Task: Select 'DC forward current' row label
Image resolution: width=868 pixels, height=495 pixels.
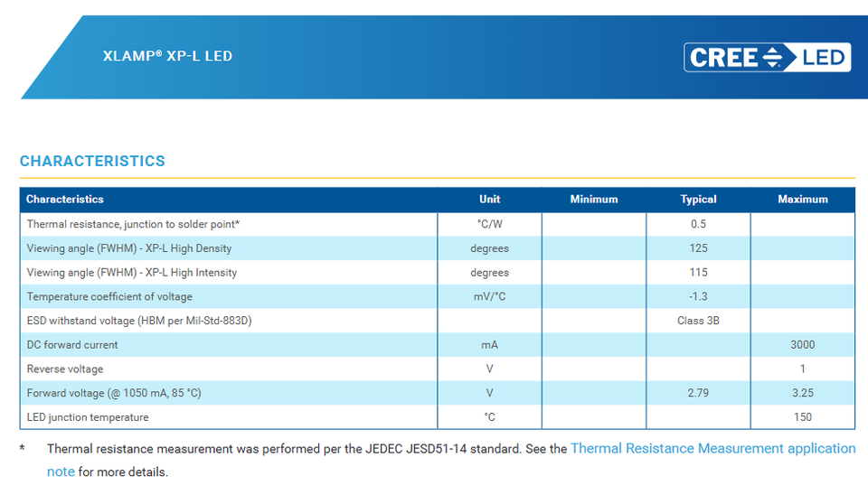Action: (72, 344)
